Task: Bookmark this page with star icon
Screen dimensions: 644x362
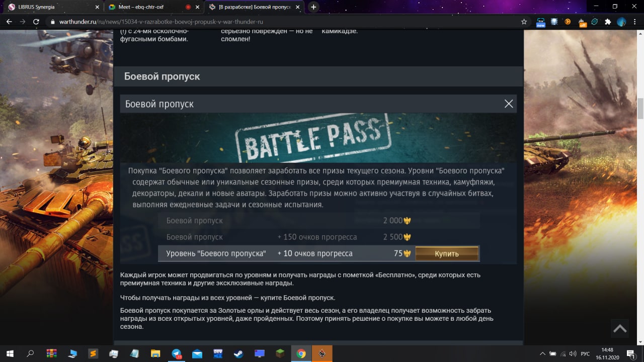Action: point(524,22)
